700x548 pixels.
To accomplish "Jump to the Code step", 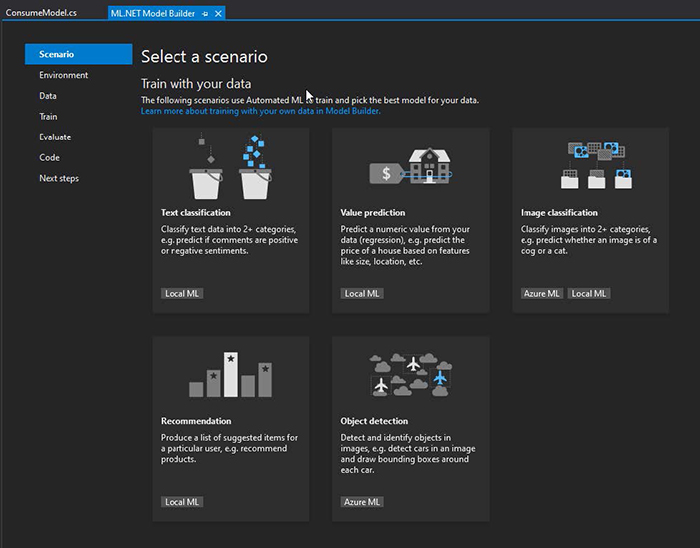I will [x=50, y=158].
